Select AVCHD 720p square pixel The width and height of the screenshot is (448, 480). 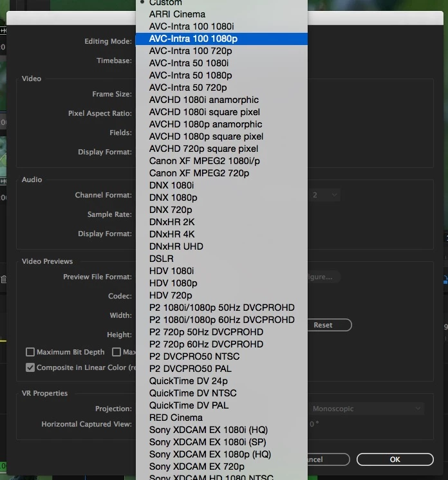pyautogui.click(x=221, y=149)
